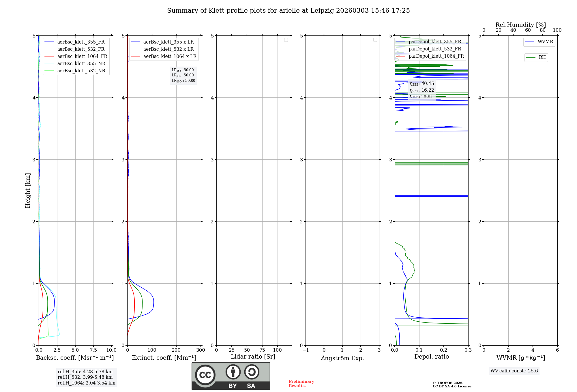Click the empty legend box in Lidar ratio plot
577x392 pixels.
[286, 40]
